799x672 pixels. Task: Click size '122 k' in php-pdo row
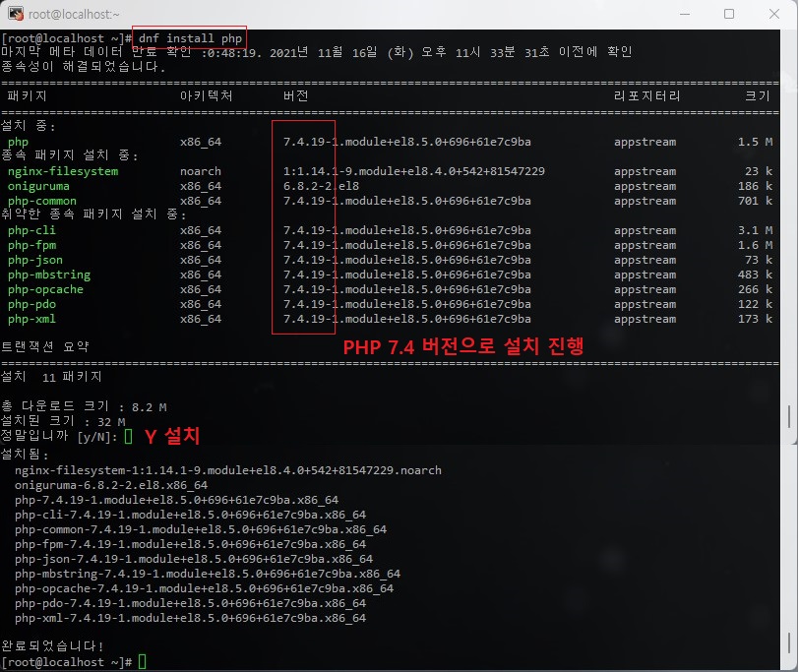point(755,304)
